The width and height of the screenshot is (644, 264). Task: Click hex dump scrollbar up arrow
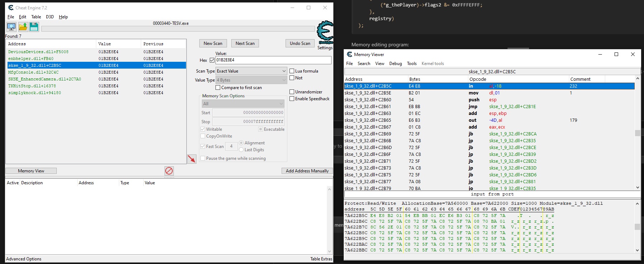(x=638, y=203)
